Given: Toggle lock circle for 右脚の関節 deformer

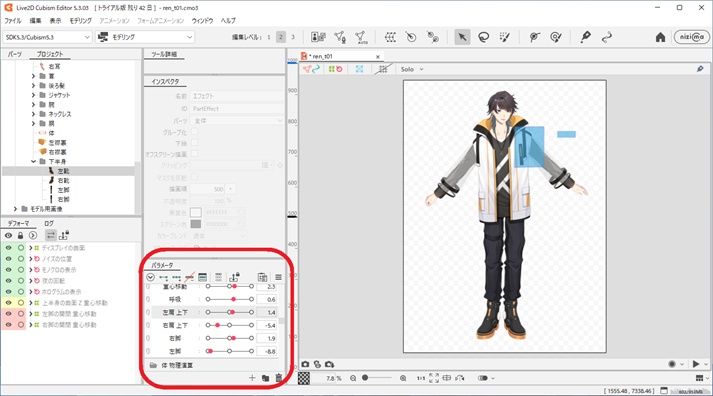Looking at the screenshot, I should coord(21,325).
